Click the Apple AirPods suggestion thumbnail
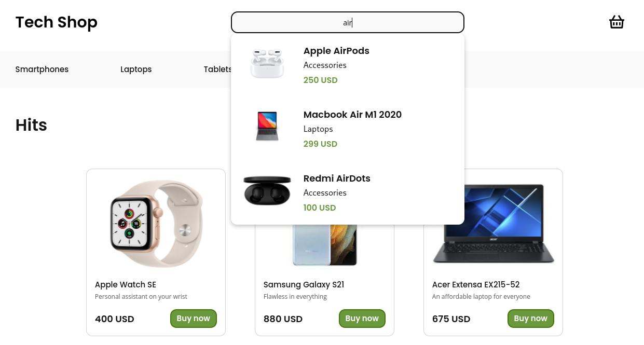Screen dimensions: 644x345 point(267,63)
